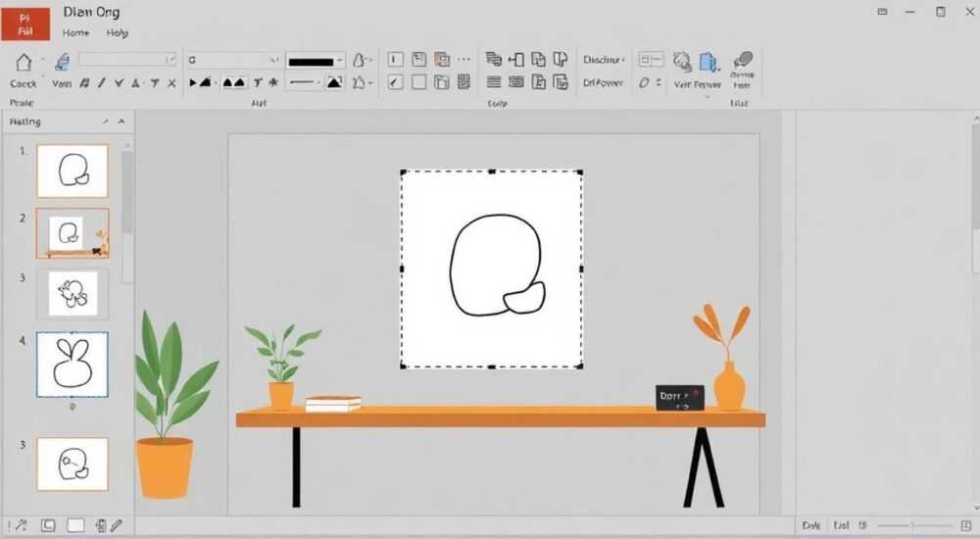The image size is (980, 539).
Task: Click the red file button at top left
Action: (x=25, y=24)
